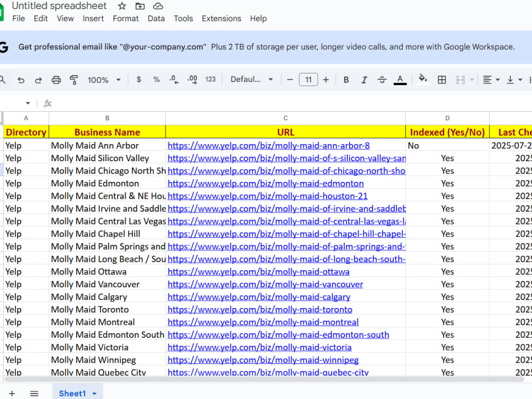Image resolution: width=532 pixels, height=399 pixels.
Task: Open the Tools menu
Action: pos(183,19)
